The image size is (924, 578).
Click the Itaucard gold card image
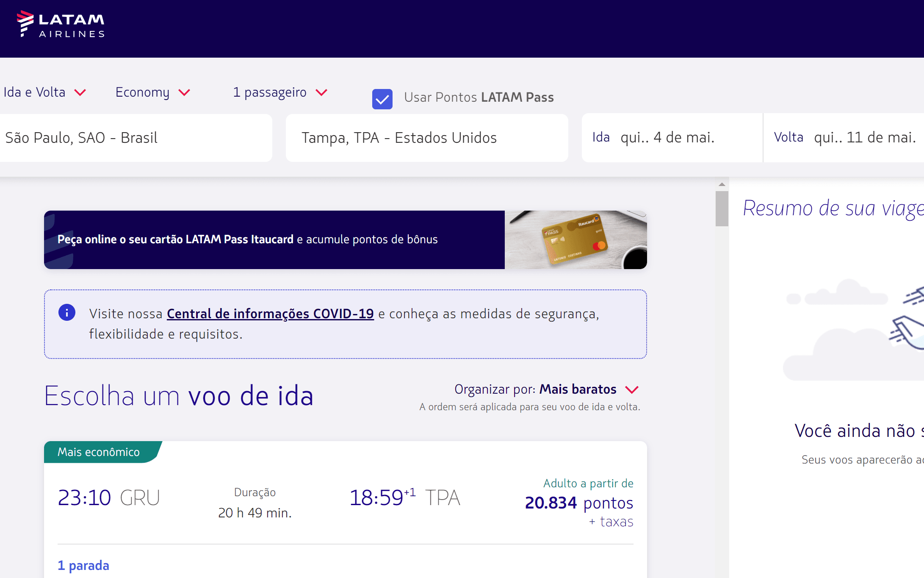click(576, 240)
